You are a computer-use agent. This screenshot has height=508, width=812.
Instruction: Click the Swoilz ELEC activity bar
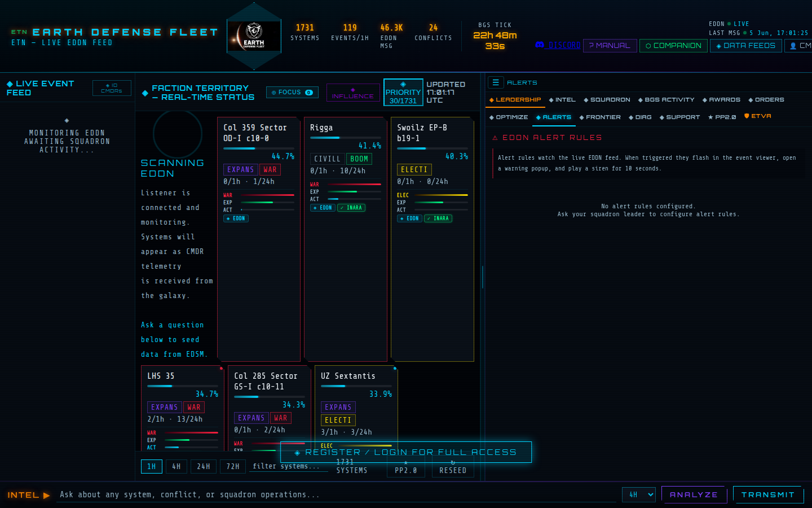click(x=442, y=195)
